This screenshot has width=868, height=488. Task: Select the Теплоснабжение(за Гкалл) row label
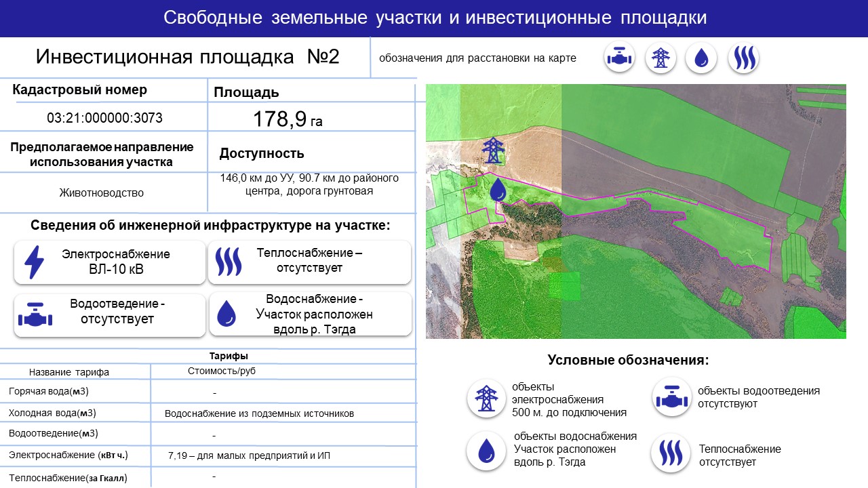coord(68,478)
